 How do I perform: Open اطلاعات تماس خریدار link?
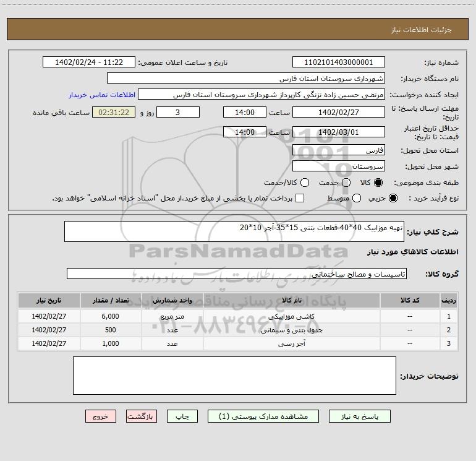[x=102, y=95]
